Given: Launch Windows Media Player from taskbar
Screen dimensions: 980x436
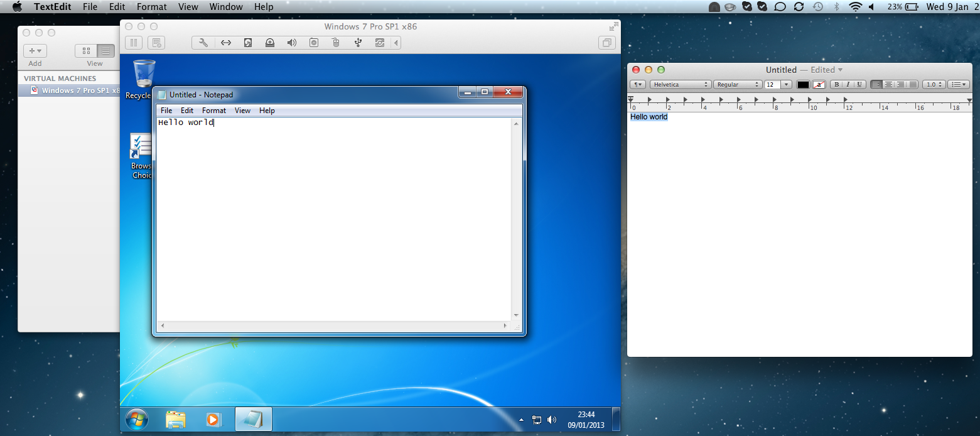Looking at the screenshot, I should pyautogui.click(x=213, y=419).
